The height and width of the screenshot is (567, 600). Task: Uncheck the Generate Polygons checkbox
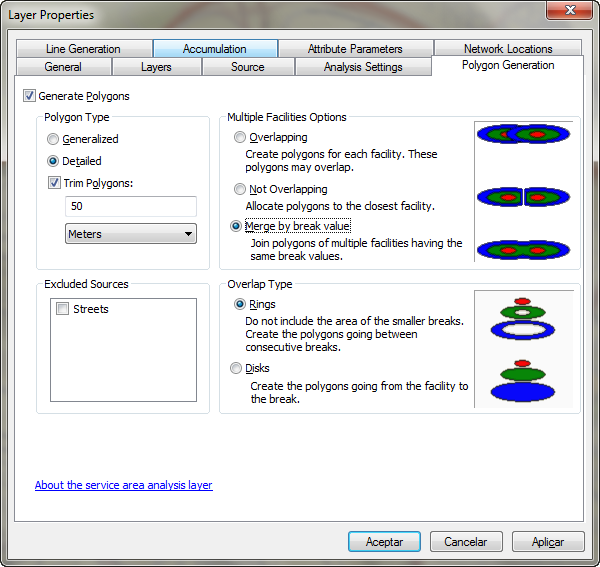(28, 96)
